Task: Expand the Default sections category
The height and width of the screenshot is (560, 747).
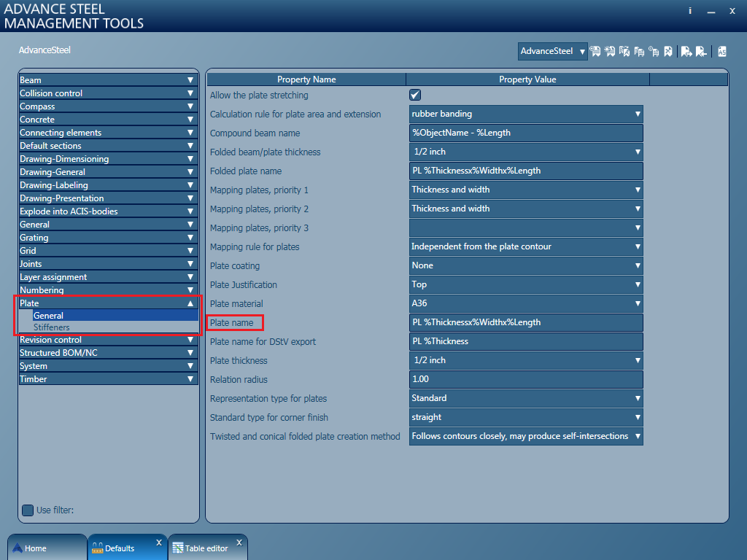Action: (x=108, y=146)
